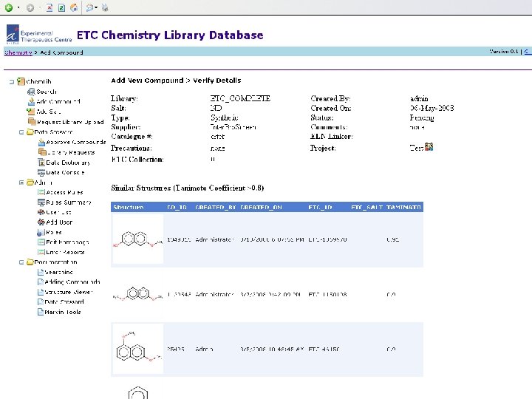
Task: Click the Approve Compounds icon
Action: click(x=41, y=142)
